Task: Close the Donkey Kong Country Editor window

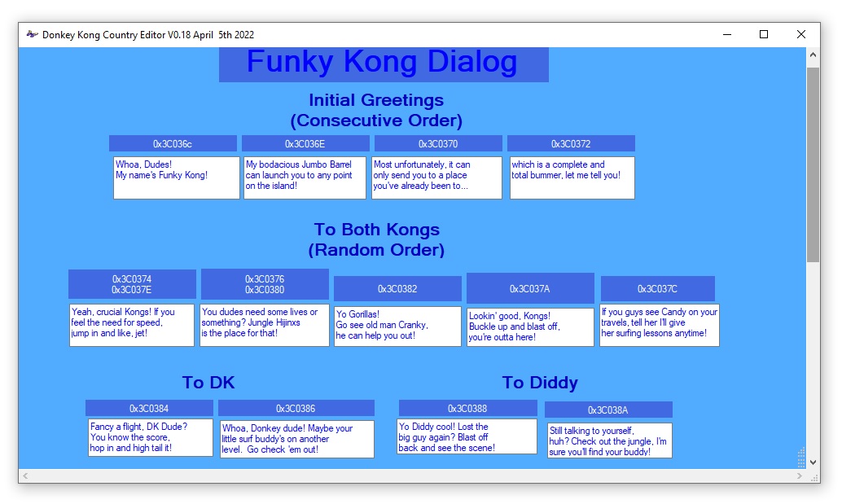Action: 801,35
